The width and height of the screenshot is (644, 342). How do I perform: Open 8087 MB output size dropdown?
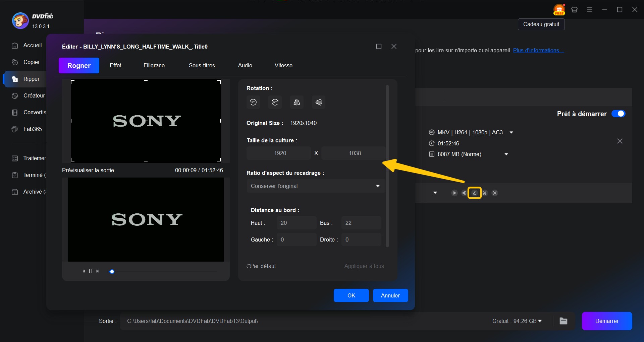[x=506, y=154]
